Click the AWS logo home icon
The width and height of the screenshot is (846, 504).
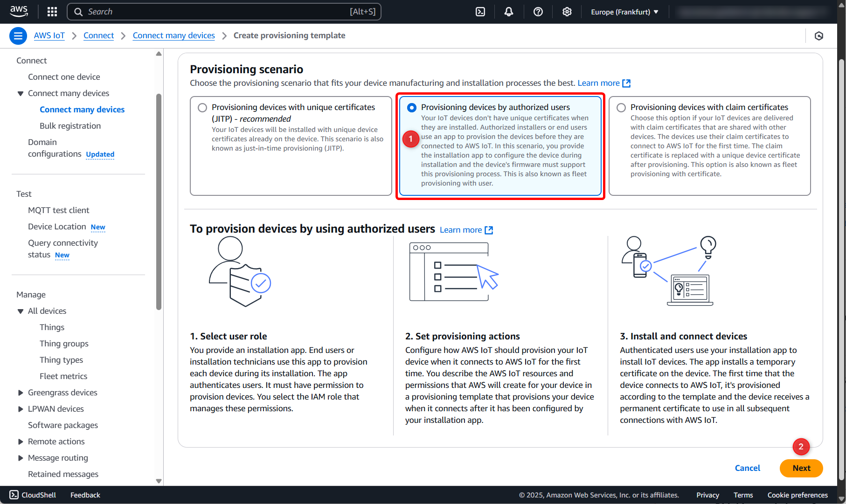coord(19,12)
